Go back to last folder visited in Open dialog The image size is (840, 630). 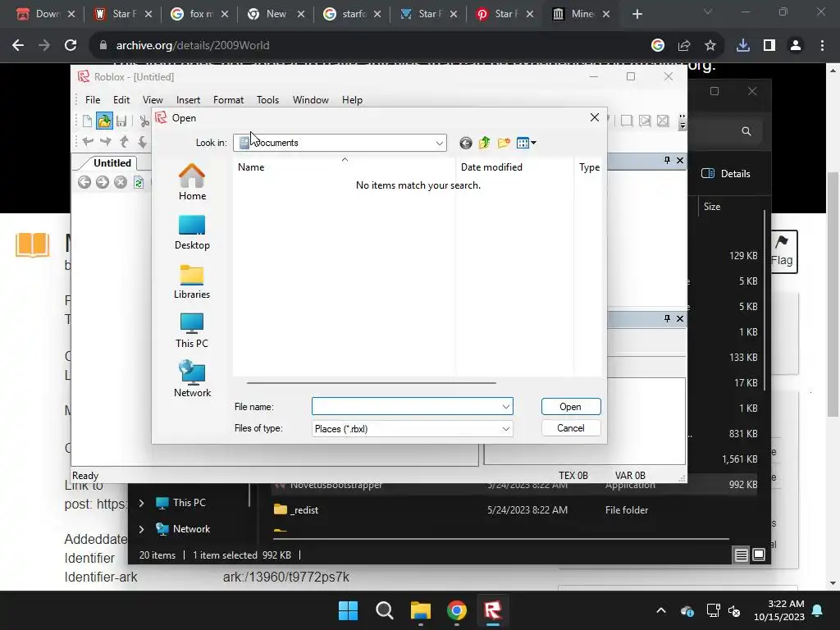coord(466,143)
